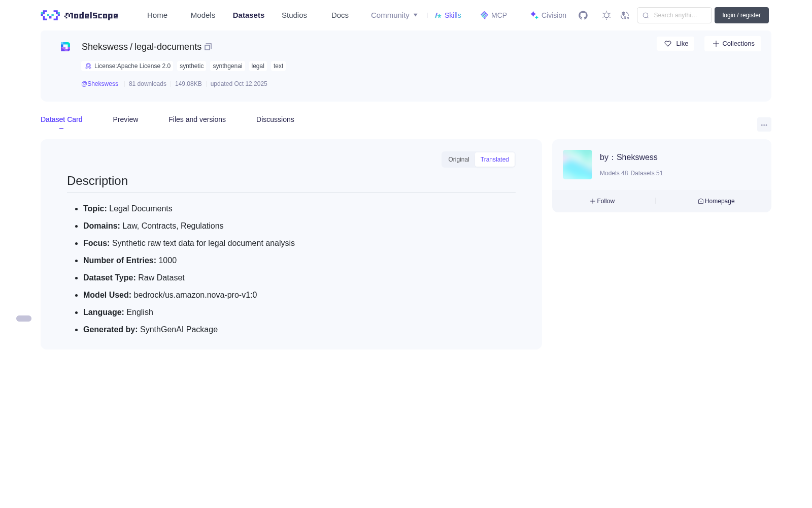The image size is (812, 508).
Task: Open the three-dots more options menu
Action: pos(764,125)
